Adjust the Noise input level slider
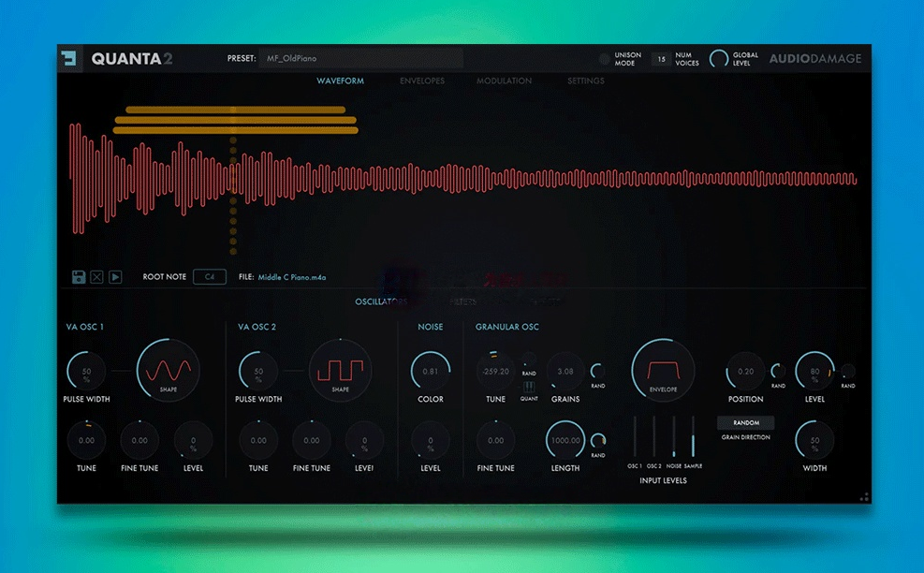 673,436
